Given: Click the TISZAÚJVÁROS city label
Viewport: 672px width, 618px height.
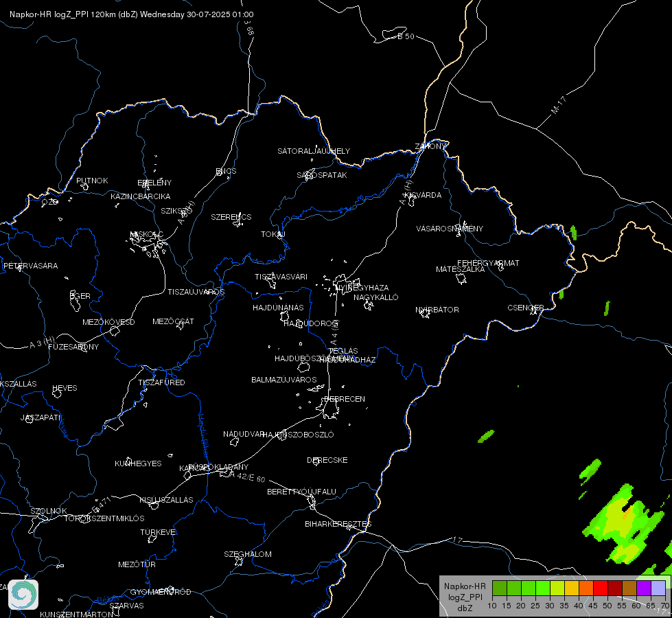Looking at the screenshot, I should coord(196,292).
